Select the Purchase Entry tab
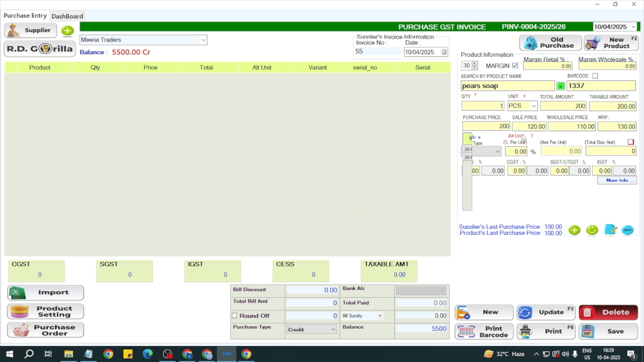Viewport: 644px width, 362px height. pos(25,15)
